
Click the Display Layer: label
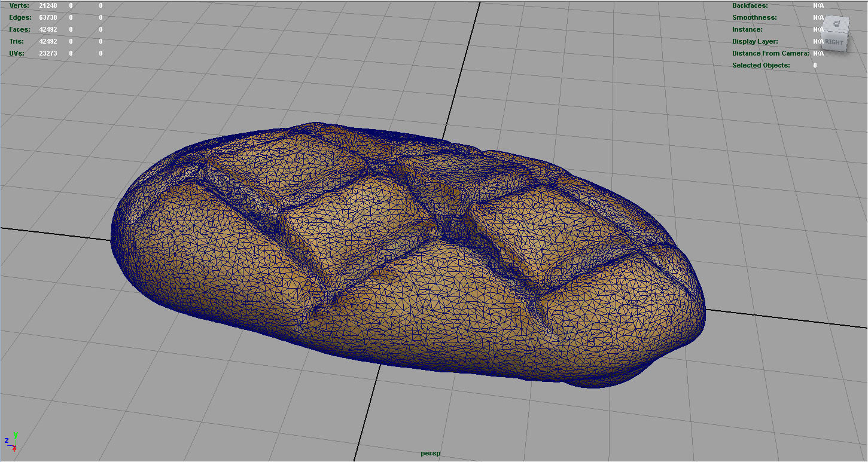755,41
